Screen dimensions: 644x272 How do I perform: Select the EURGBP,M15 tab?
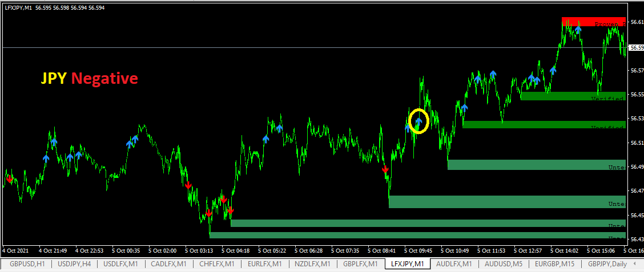[554, 264]
